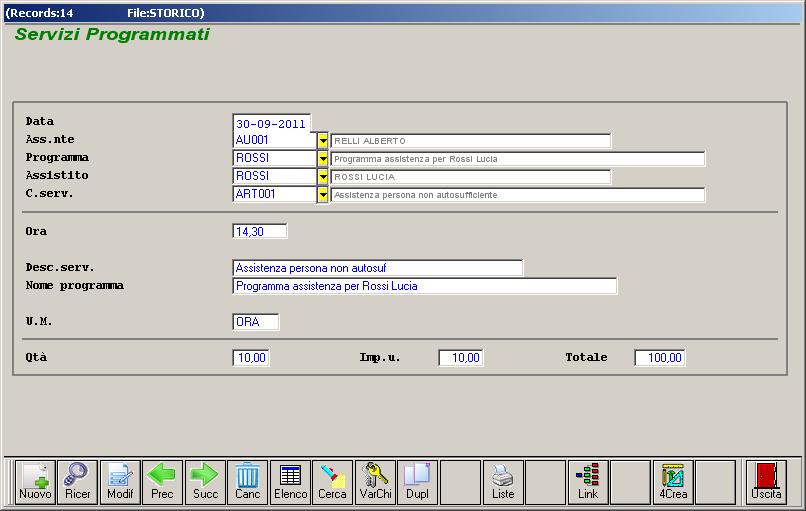
Task: Expand the Assistito ROSSI dropdown arrow
Action: [x=323, y=176]
